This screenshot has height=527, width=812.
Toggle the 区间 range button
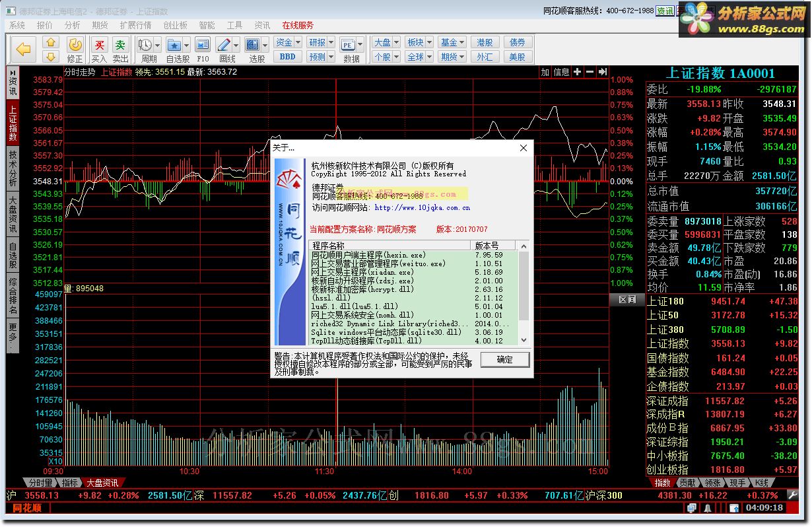coord(627,300)
